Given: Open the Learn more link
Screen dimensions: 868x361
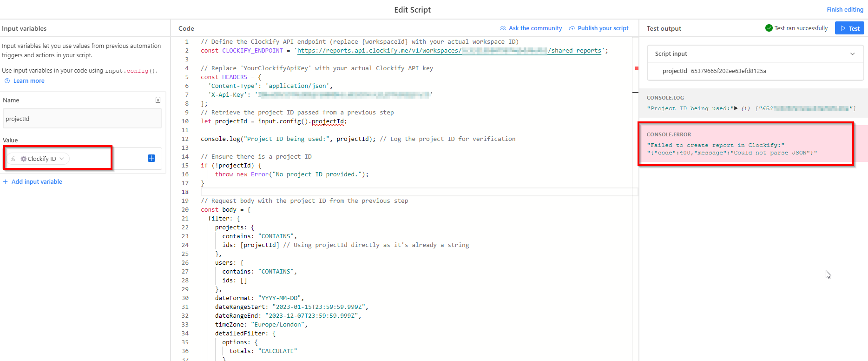Looking at the screenshot, I should (x=29, y=81).
